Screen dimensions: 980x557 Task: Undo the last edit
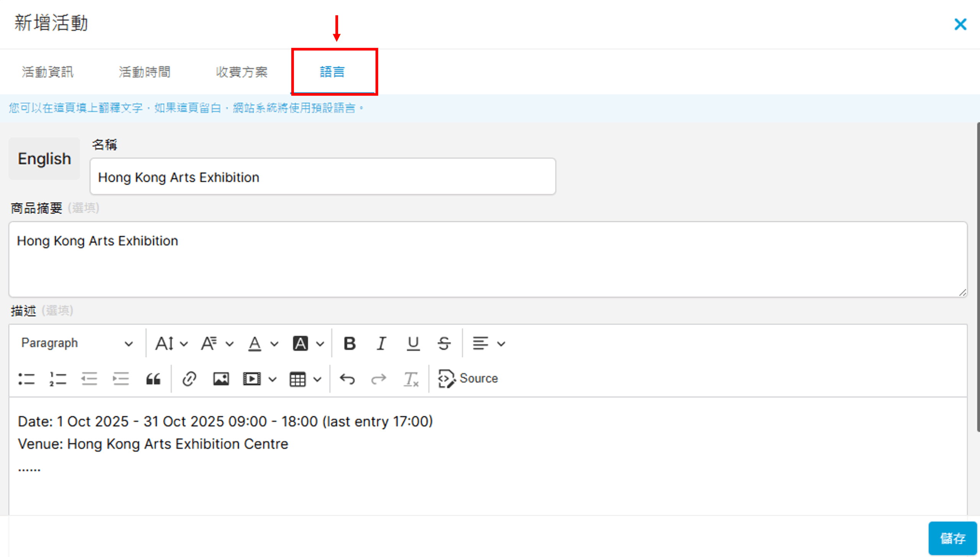coord(347,379)
